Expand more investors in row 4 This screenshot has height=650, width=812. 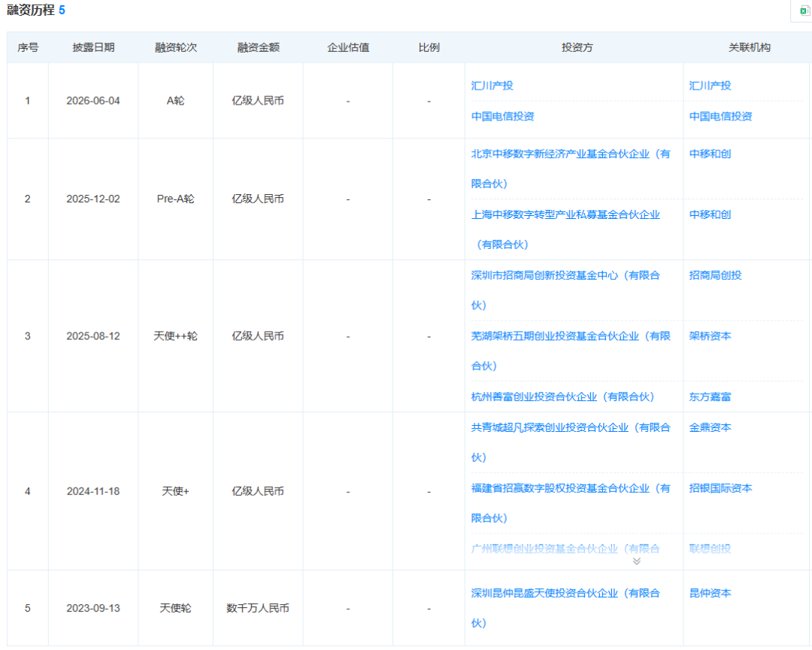(x=637, y=561)
